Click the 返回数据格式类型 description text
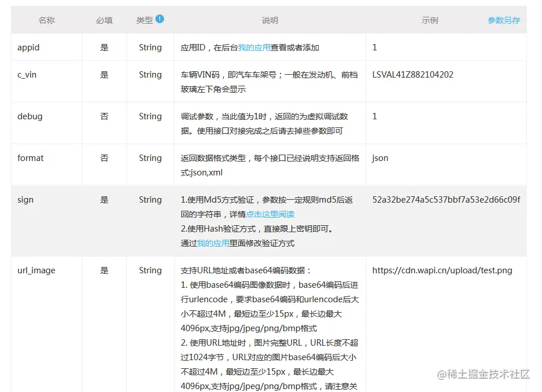The height and width of the screenshot is (392, 542). (x=270, y=166)
